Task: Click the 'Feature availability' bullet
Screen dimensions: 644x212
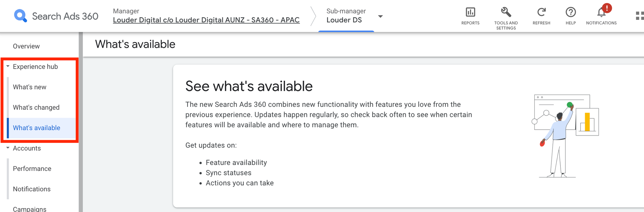Action: pyautogui.click(x=236, y=163)
